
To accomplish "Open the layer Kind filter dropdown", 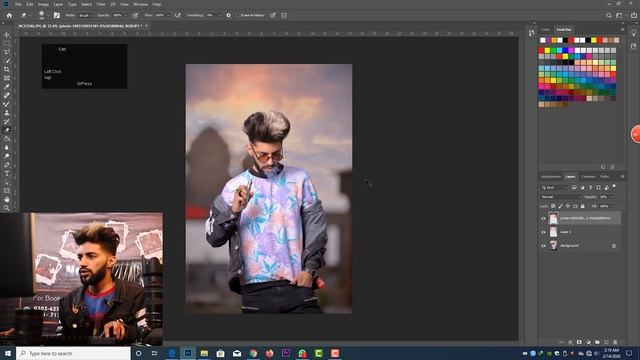I will tap(554, 187).
